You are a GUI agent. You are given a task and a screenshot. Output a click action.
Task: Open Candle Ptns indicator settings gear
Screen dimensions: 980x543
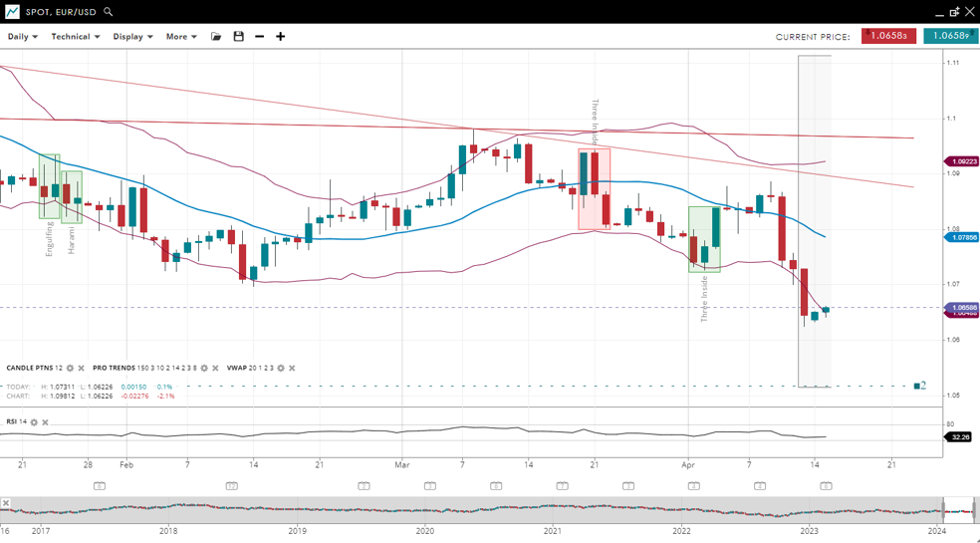coord(70,369)
